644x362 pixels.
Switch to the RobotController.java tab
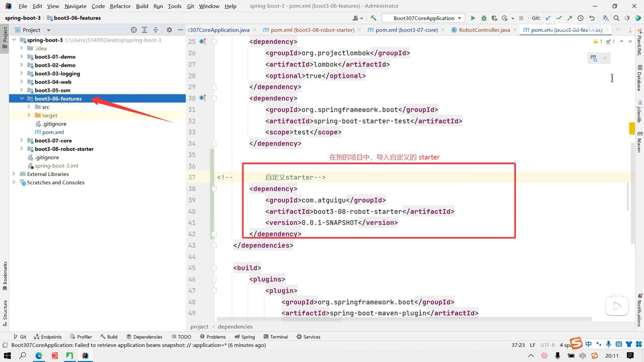pos(484,30)
